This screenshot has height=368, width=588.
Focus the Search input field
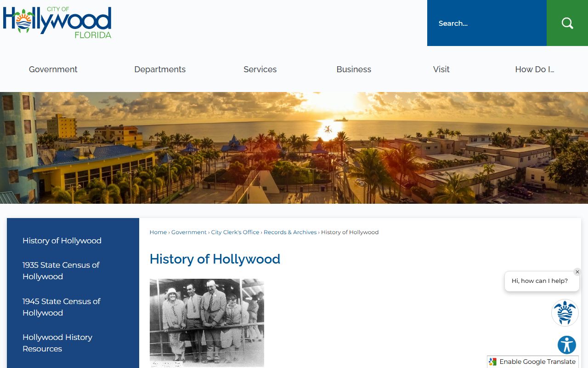[487, 23]
